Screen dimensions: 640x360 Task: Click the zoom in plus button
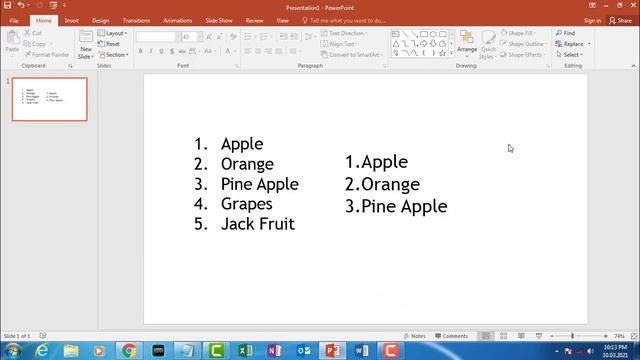coord(606,336)
